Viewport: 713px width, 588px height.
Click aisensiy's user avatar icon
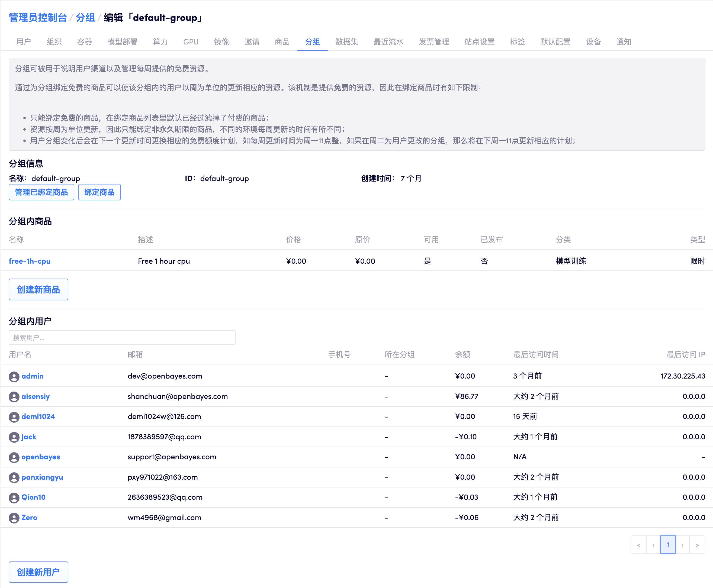tap(14, 397)
